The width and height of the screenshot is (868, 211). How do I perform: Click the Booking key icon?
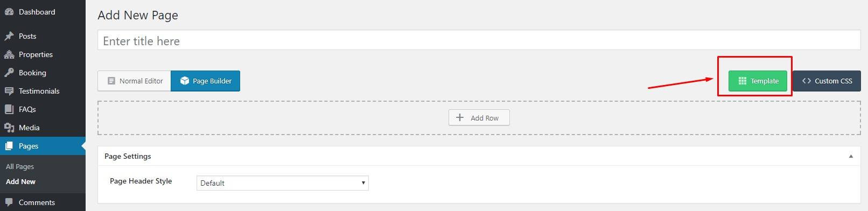tap(9, 73)
